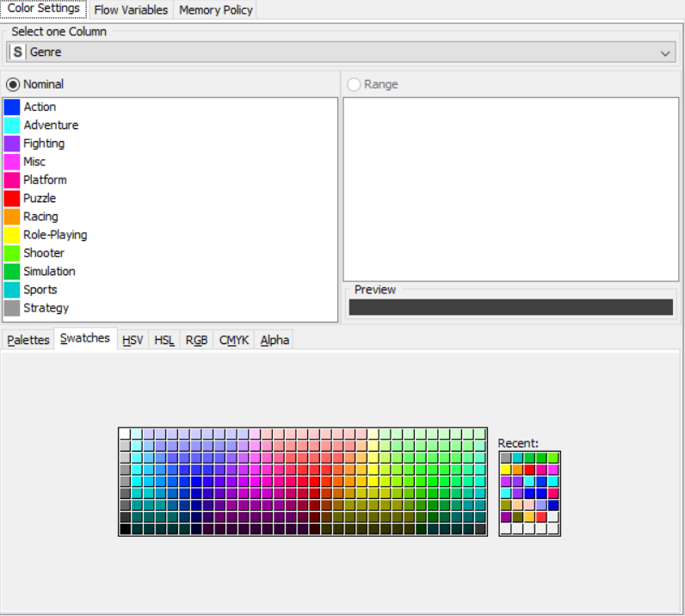685x616 pixels.
Task: Pick the white swatch in the grid's top-left corner
Action: [x=125, y=434]
